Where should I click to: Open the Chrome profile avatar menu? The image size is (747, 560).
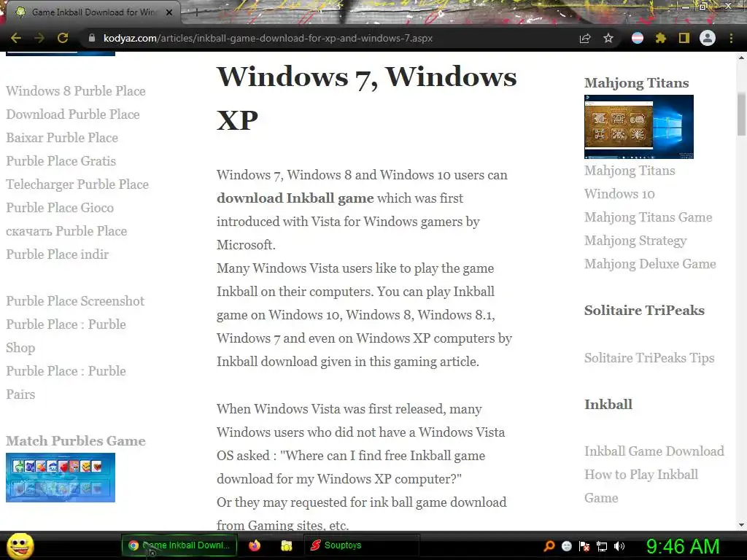(708, 38)
